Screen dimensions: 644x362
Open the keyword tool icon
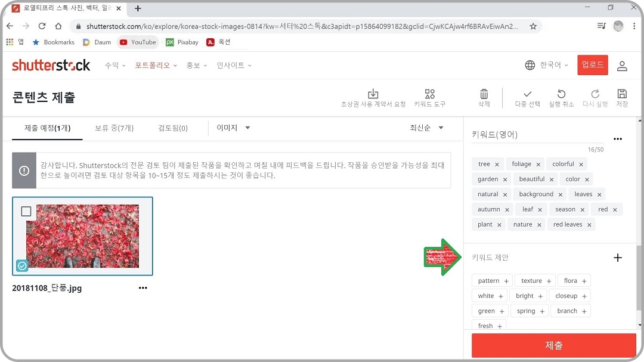[x=429, y=94]
